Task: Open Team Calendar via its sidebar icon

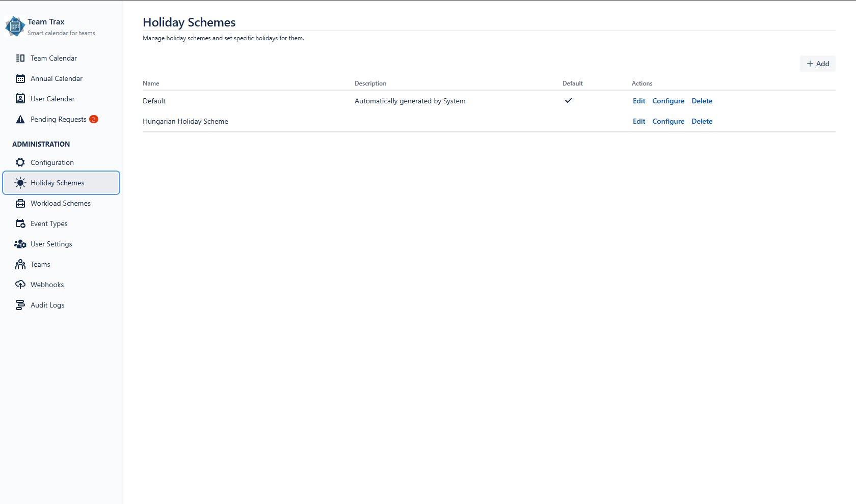Action: 20,58
